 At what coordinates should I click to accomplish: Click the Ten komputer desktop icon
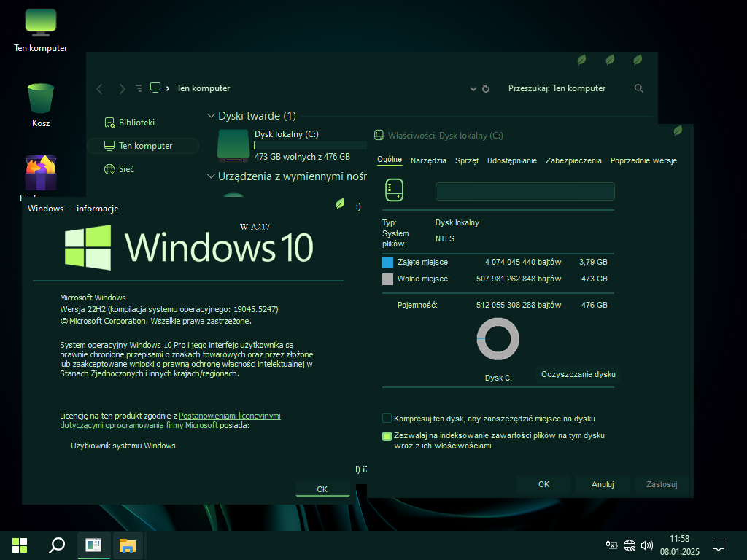pyautogui.click(x=41, y=23)
